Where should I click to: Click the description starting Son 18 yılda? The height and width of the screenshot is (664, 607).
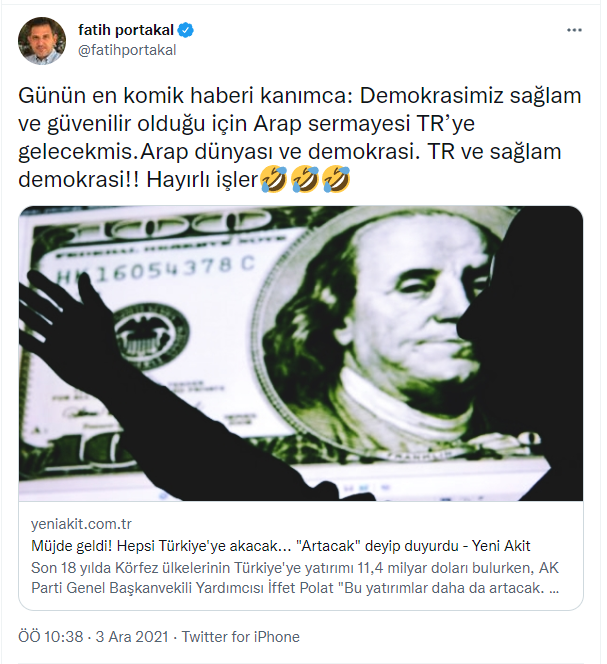pyautogui.click(x=295, y=578)
